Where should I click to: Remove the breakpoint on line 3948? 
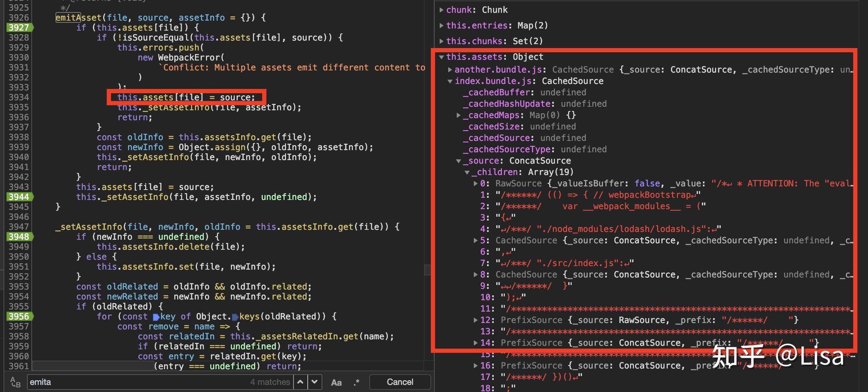coord(19,237)
